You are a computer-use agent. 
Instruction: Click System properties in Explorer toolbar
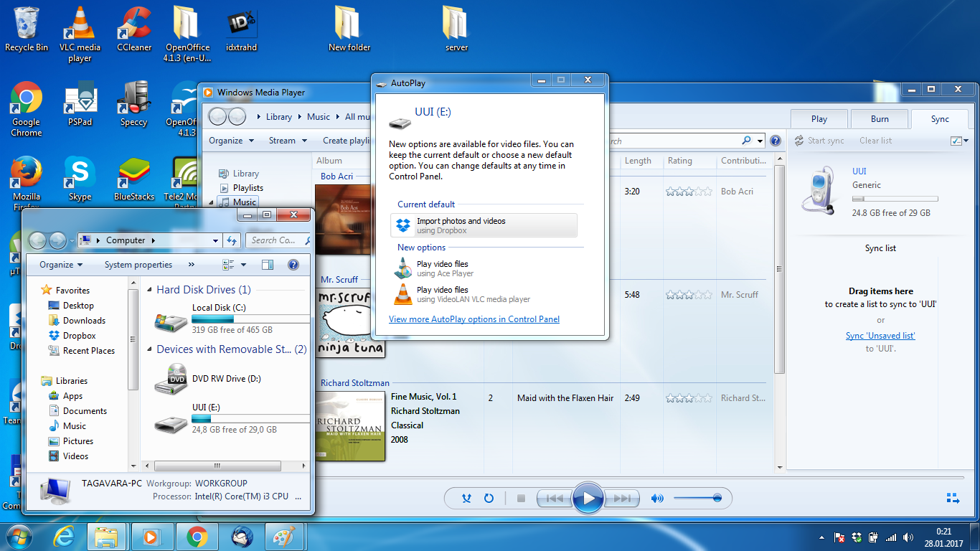[138, 265]
